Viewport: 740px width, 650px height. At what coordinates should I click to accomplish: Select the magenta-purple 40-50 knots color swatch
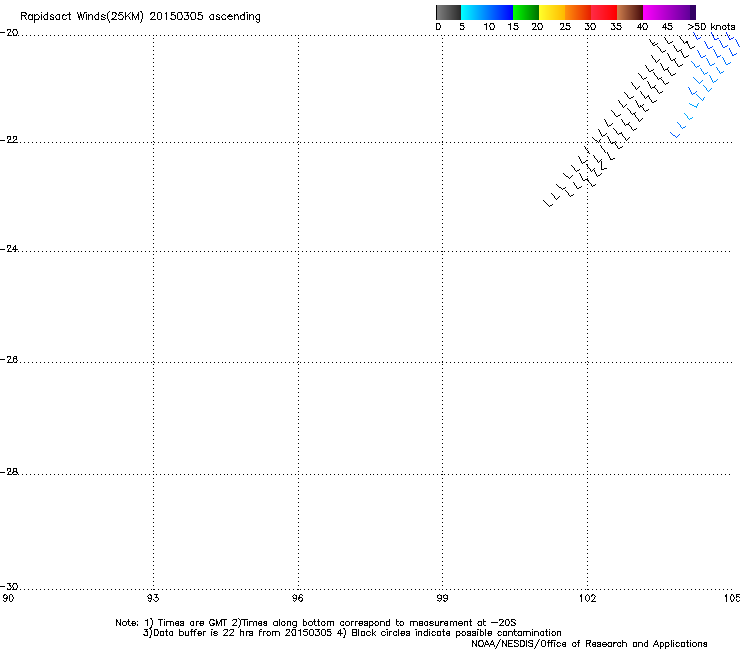669,12
